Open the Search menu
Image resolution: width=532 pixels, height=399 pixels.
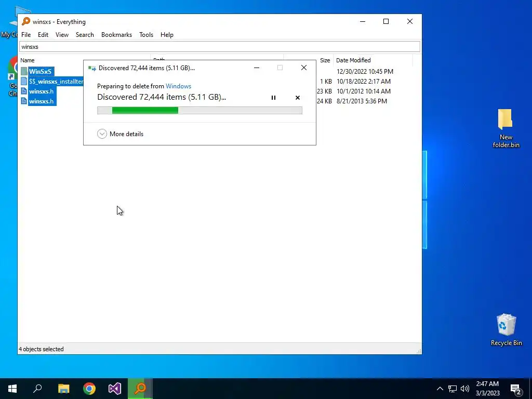pos(85,35)
